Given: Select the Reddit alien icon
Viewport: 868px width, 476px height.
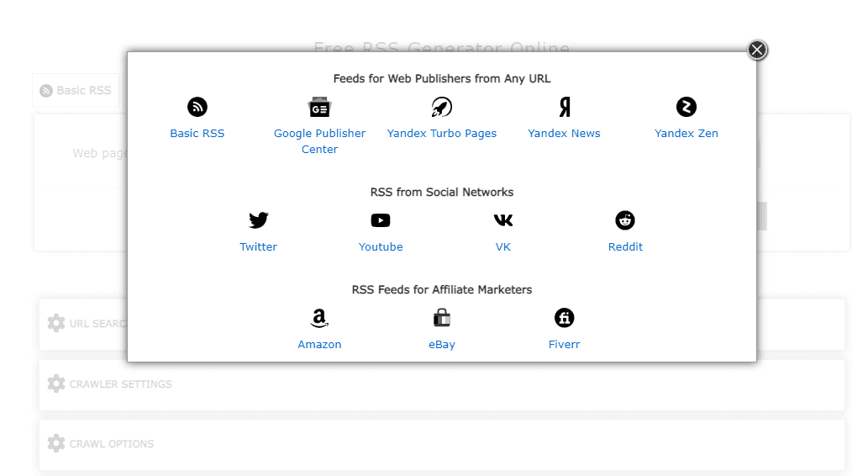Looking at the screenshot, I should 625,220.
